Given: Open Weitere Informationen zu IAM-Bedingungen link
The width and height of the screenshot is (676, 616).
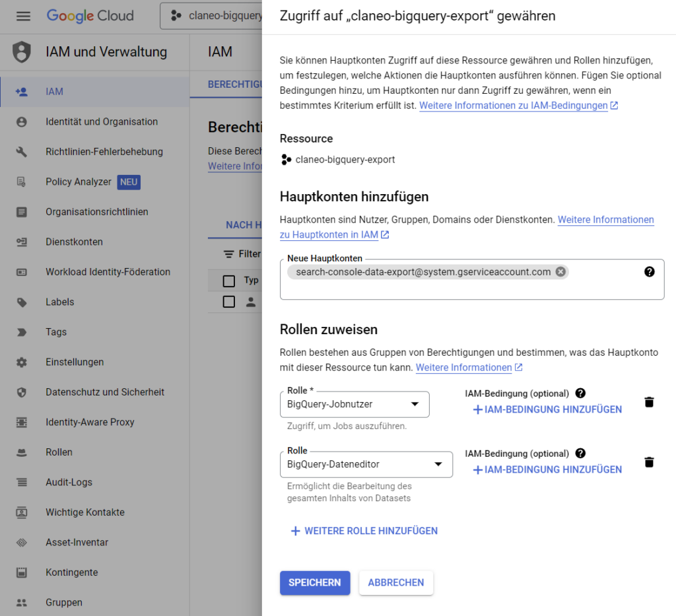Looking at the screenshot, I should tap(518, 106).
